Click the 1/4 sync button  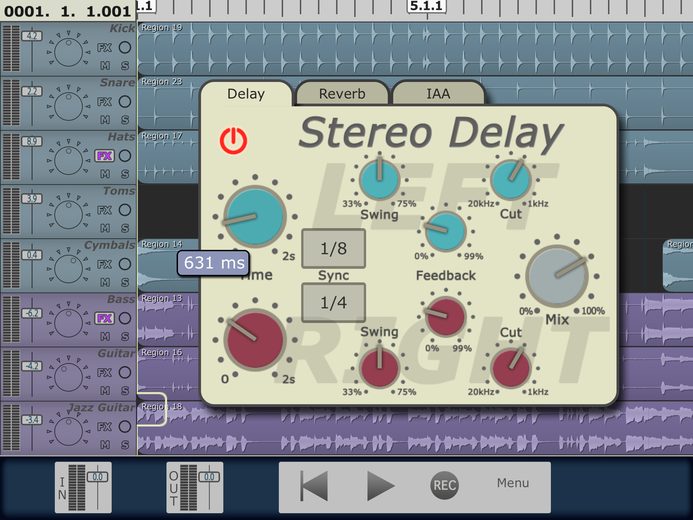click(333, 303)
